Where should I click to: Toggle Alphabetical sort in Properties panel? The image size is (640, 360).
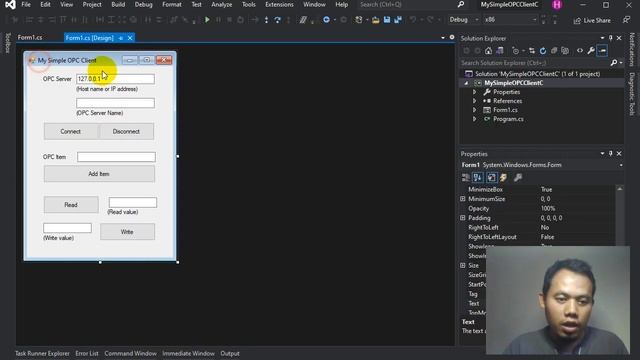(478, 178)
